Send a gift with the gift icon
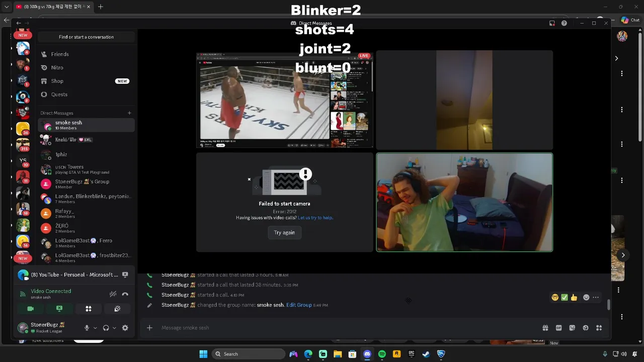Screen dimensions: 644x362 (545, 328)
